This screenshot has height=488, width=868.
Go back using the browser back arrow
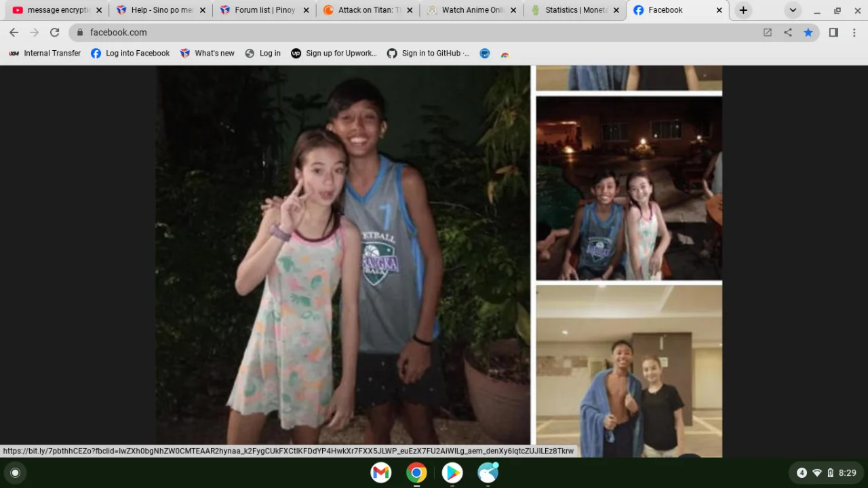tap(14, 33)
